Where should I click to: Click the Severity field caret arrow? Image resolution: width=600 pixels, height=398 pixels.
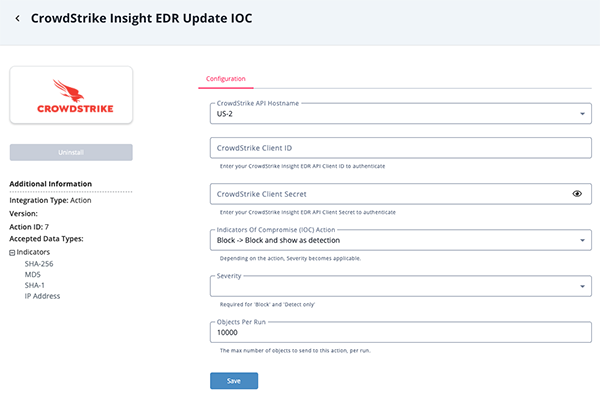(x=582, y=286)
